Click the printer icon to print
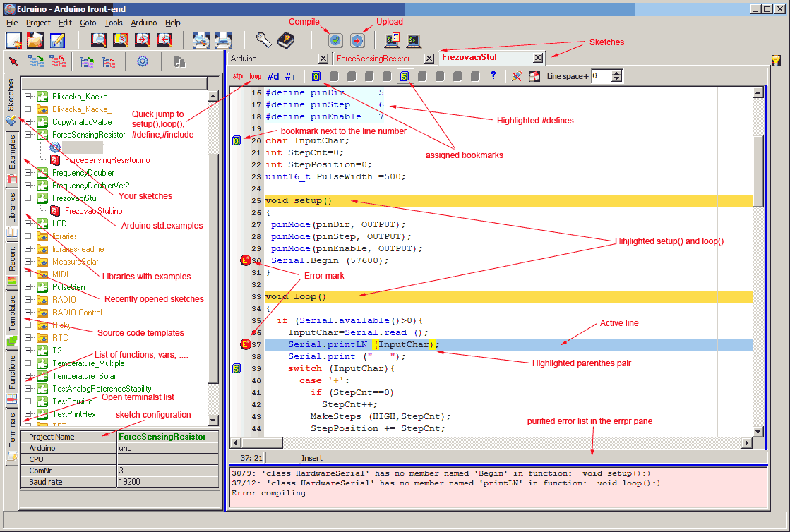Viewport: 790px width, 532px height. tap(222, 40)
